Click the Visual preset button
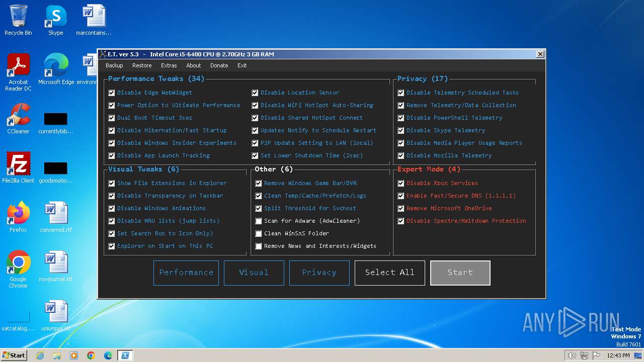Image resolution: width=644 pixels, height=362 pixels. (x=254, y=273)
